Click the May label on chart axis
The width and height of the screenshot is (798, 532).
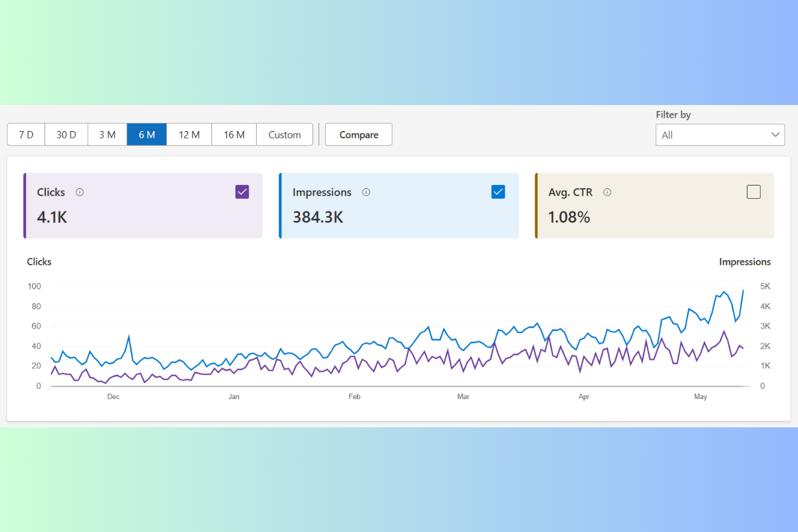700,397
